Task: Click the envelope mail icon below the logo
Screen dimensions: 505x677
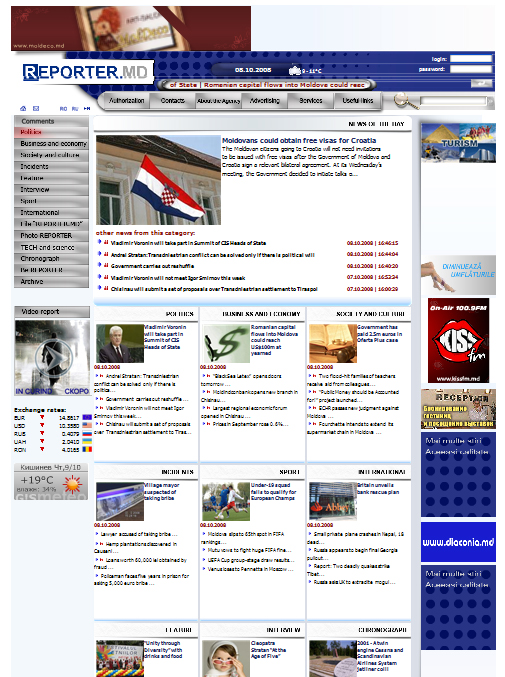Action: click(x=36, y=108)
